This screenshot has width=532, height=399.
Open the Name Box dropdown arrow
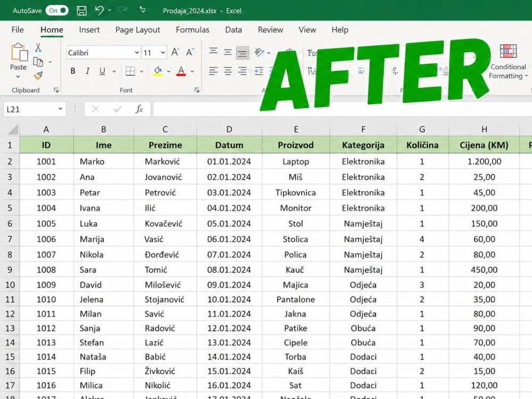pyautogui.click(x=61, y=109)
